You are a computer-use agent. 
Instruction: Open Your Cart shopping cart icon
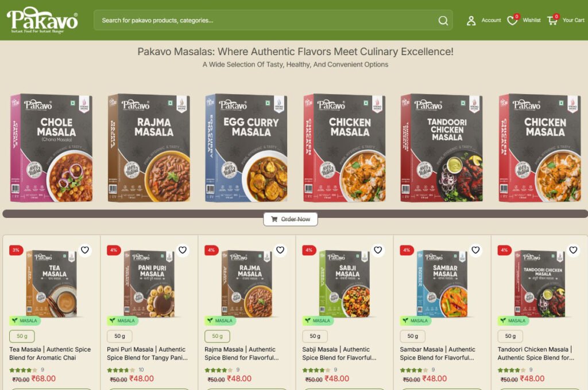tap(552, 20)
